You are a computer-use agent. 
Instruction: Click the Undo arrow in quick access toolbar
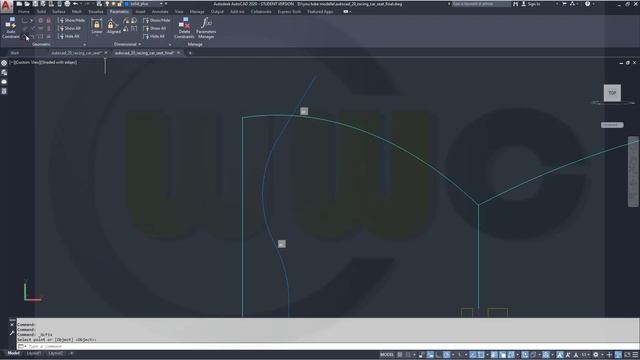click(x=76, y=4)
